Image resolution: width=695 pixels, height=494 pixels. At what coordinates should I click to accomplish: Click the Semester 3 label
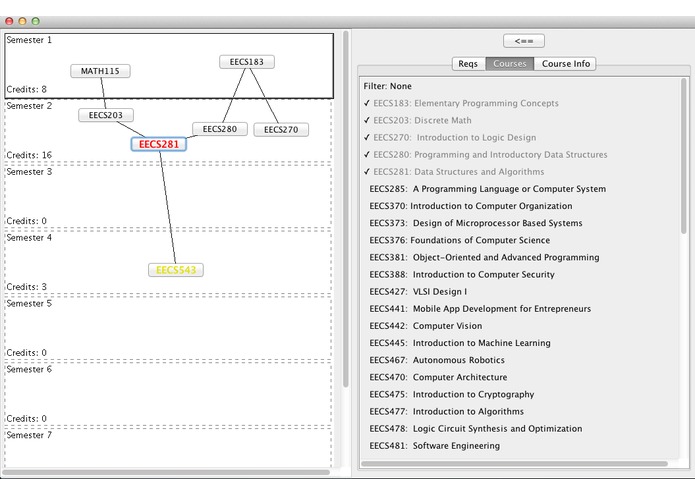pyautogui.click(x=29, y=172)
